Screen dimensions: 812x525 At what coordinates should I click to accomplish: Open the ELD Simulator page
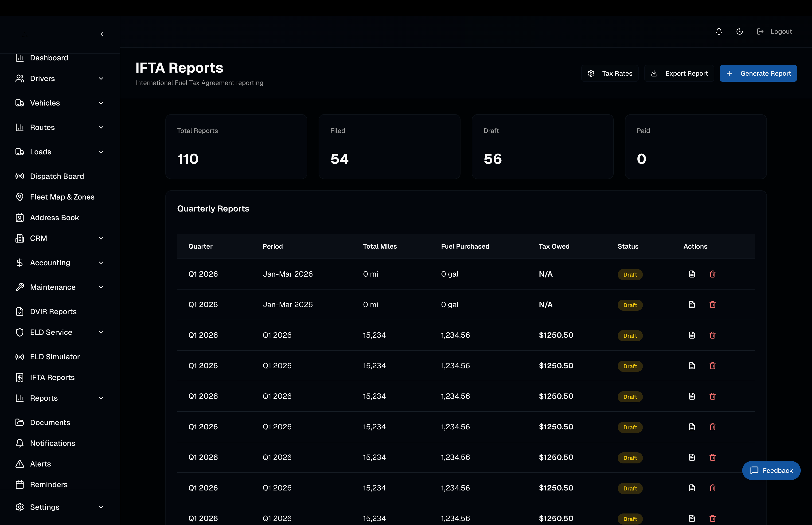[55, 357]
